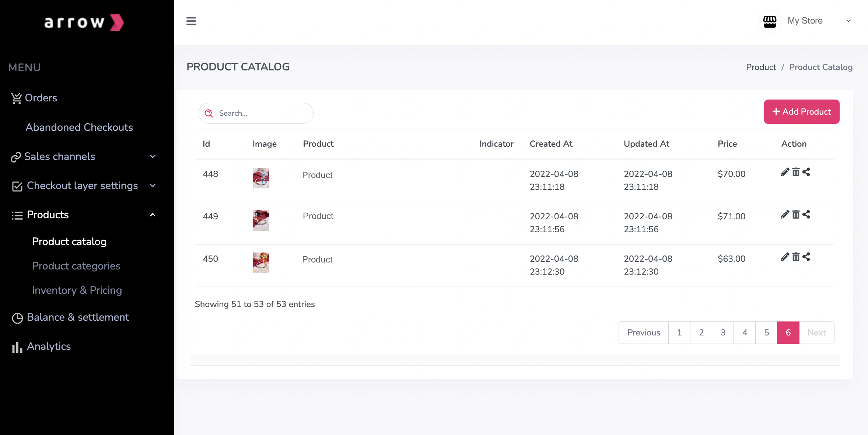Click the arrow logo
Screen dimensions: 868x435
84,22
